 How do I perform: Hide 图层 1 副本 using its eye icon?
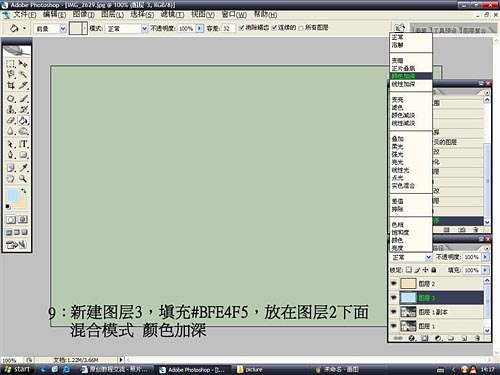point(394,312)
